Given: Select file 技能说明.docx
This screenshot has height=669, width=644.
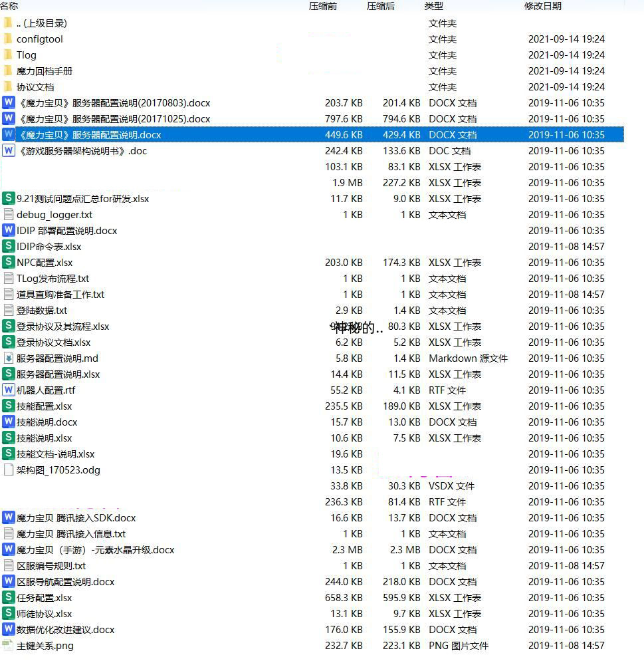Looking at the screenshot, I should [x=47, y=422].
